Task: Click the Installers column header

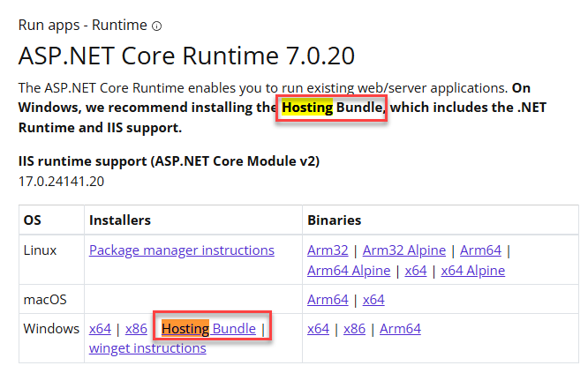Action: pos(120,220)
